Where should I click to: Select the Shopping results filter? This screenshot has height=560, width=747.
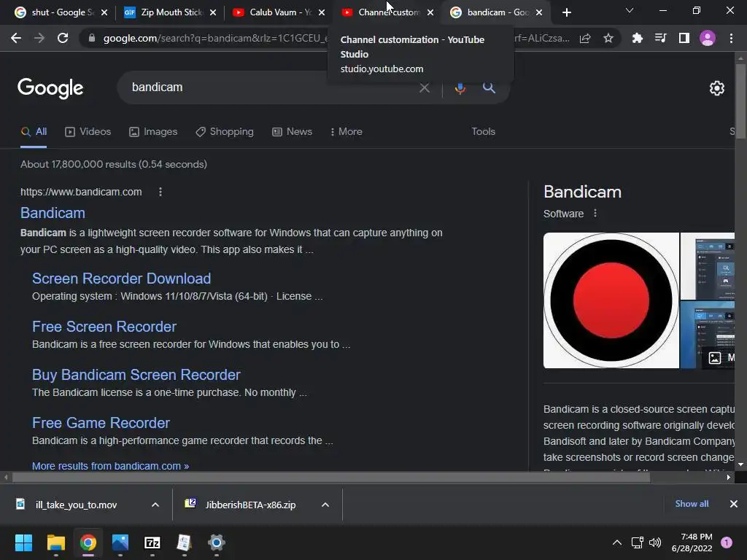(x=225, y=132)
